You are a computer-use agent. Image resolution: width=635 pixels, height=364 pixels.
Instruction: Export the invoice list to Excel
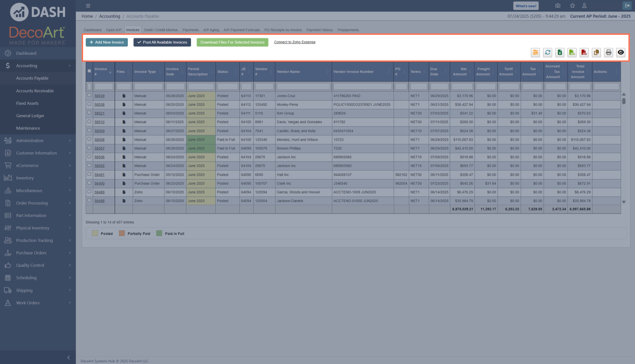pos(560,52)
